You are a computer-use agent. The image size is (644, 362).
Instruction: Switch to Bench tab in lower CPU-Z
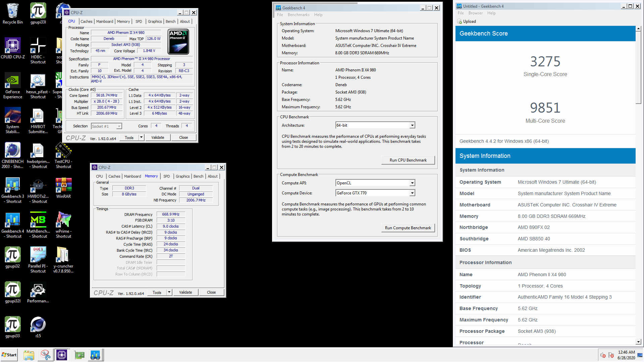(x=199, y=176)
